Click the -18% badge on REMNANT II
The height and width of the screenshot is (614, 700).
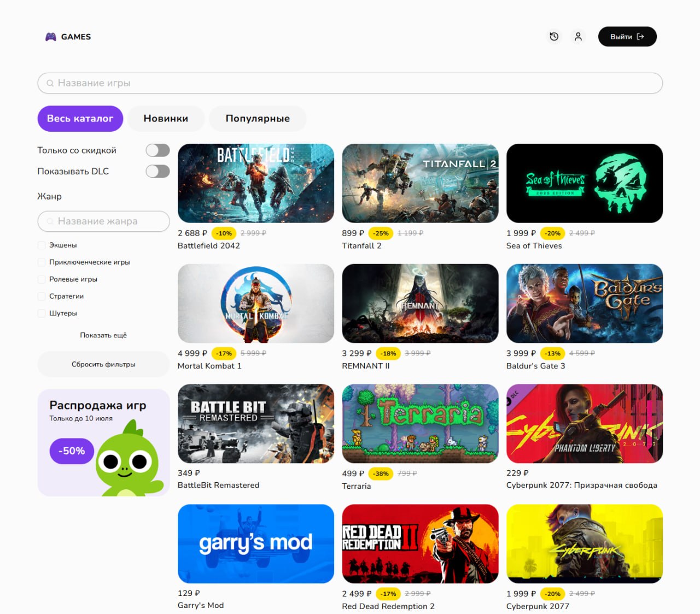[x=388, y=354]
